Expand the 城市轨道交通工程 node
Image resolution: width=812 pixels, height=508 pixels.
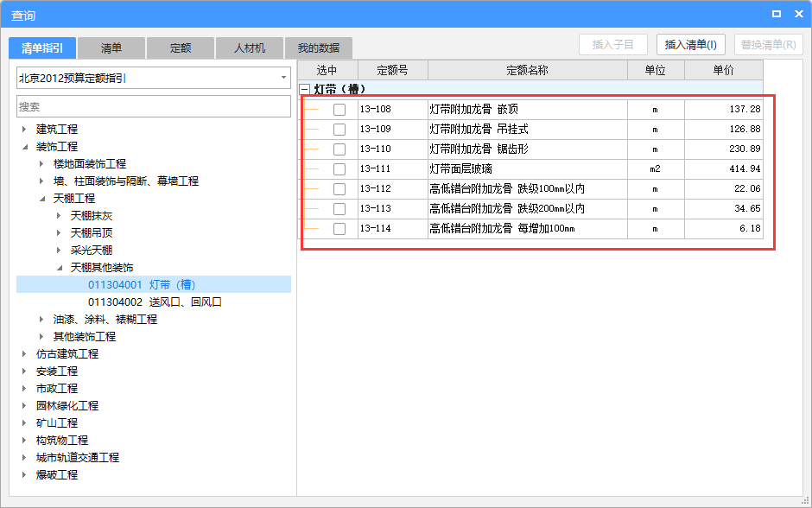pos(24,458)
